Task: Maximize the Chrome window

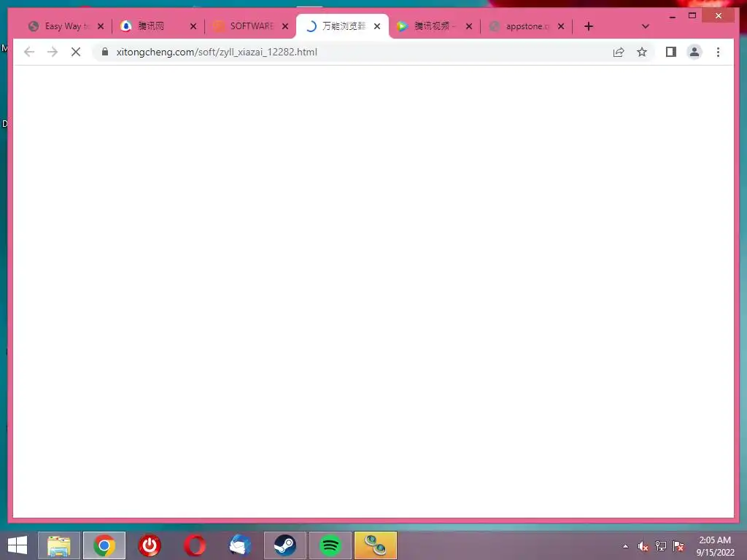Action: (x=692, y=16)
